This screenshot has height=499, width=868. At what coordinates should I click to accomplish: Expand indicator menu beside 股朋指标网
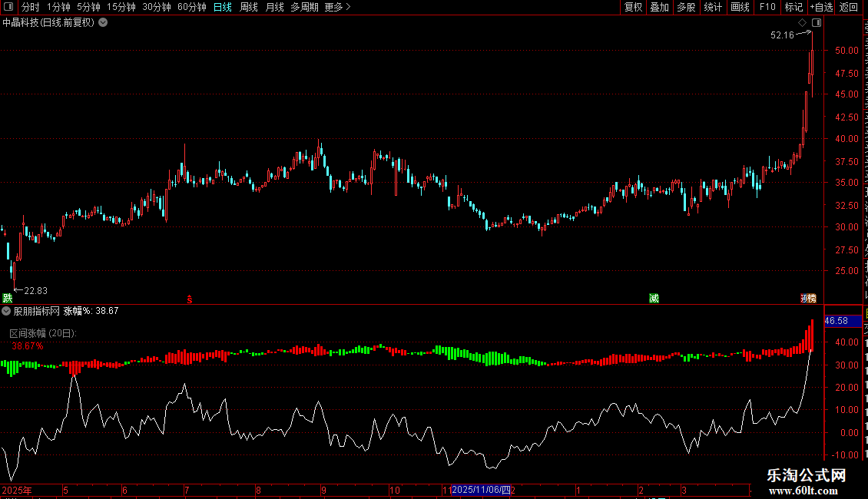pos(6,311)
